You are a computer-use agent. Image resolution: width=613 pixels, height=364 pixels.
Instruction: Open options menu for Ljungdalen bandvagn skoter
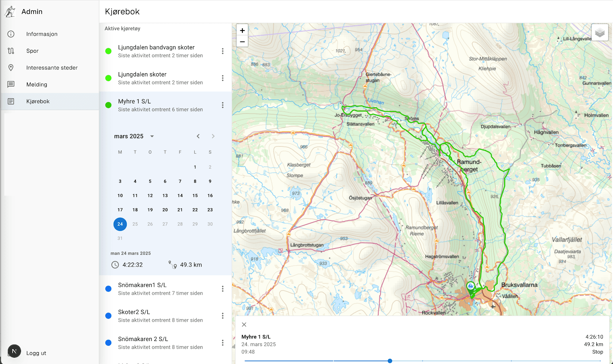(x=223, y=51)
